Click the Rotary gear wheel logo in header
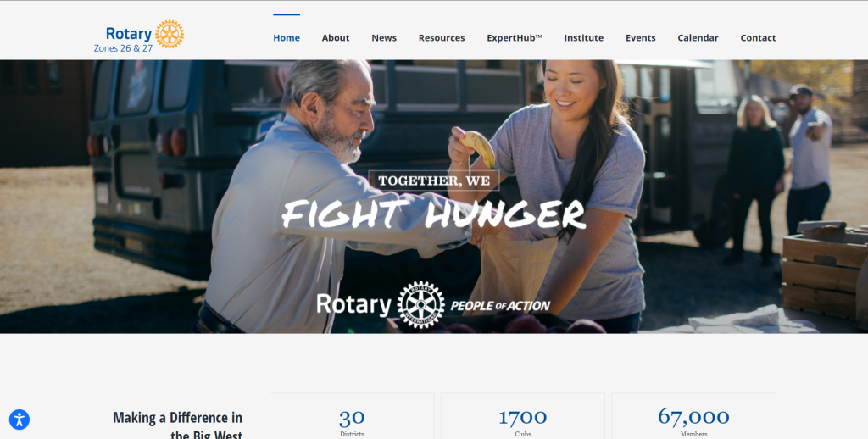Image resolution: width=868 pixels, height=439 pixels. pyautogui.click(x=170, y=34)
